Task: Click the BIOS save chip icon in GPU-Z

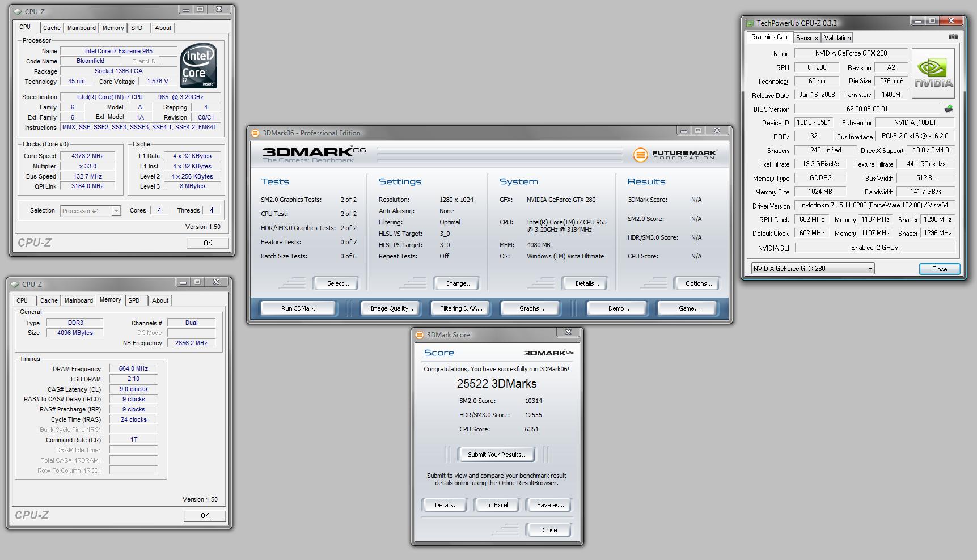Action: (949, 109)
